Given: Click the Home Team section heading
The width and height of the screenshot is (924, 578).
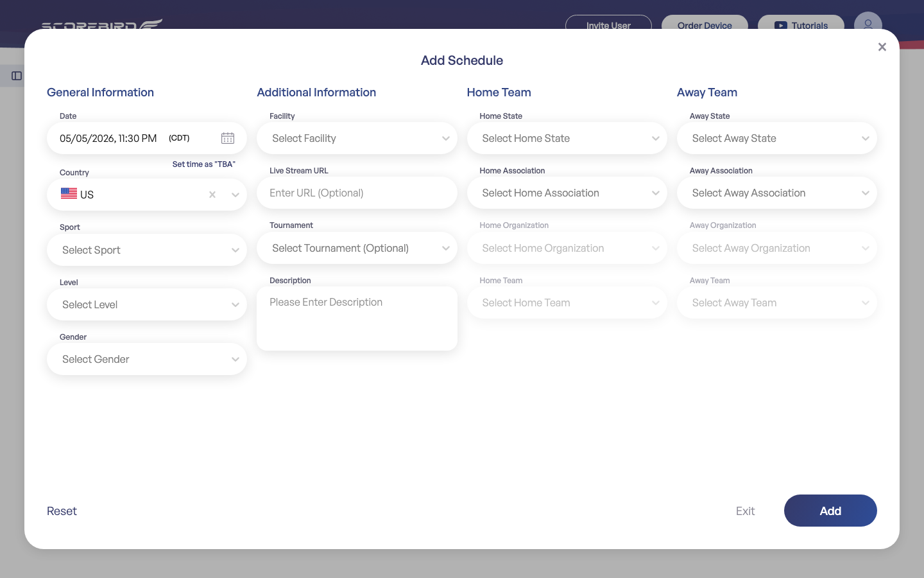Looking at the screenshot, I should pyautogui.click(x=499, y=92).
